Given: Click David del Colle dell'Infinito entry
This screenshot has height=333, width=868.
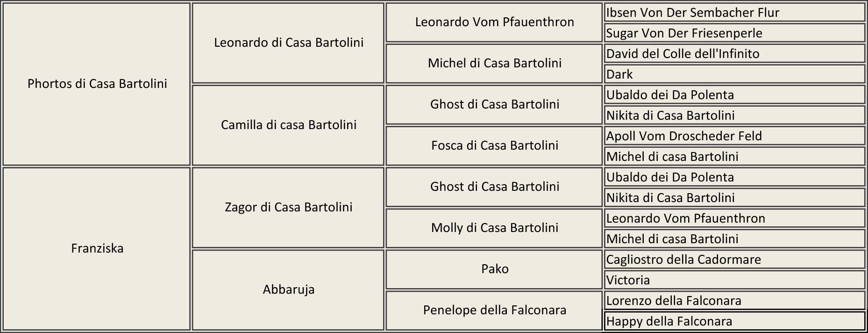Looking at the screenshot, I should [683, 54].
